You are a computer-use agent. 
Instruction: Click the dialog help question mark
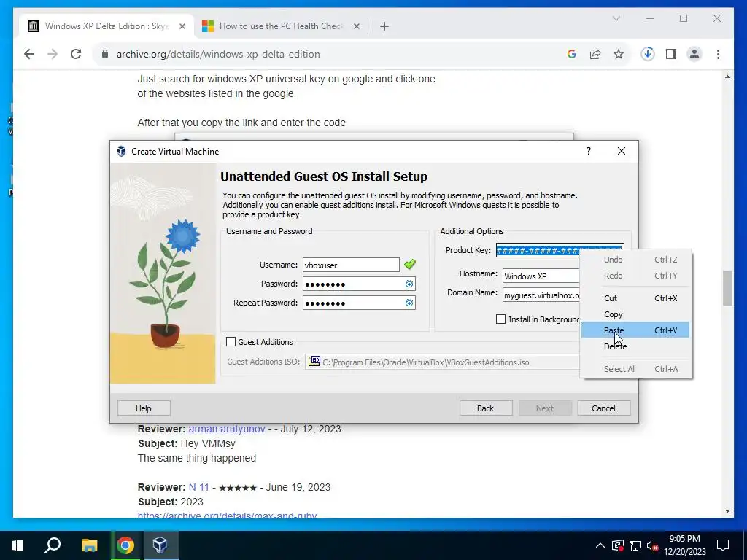(x=589, y=151)
